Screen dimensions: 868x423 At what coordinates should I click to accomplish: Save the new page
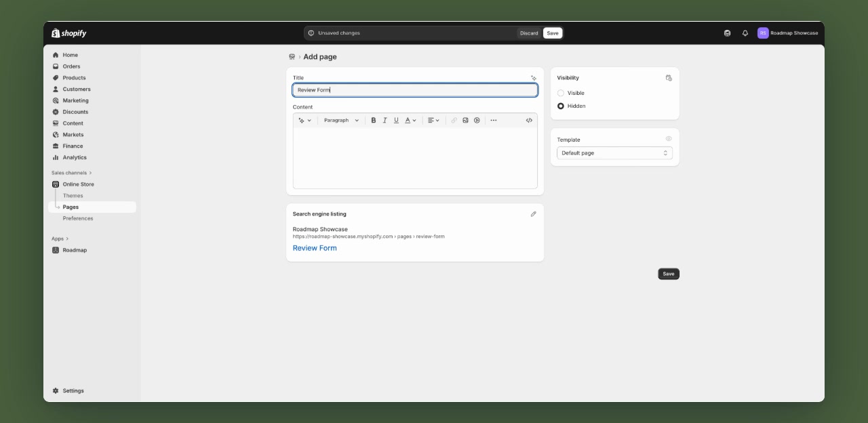click(x=669, y=274)
